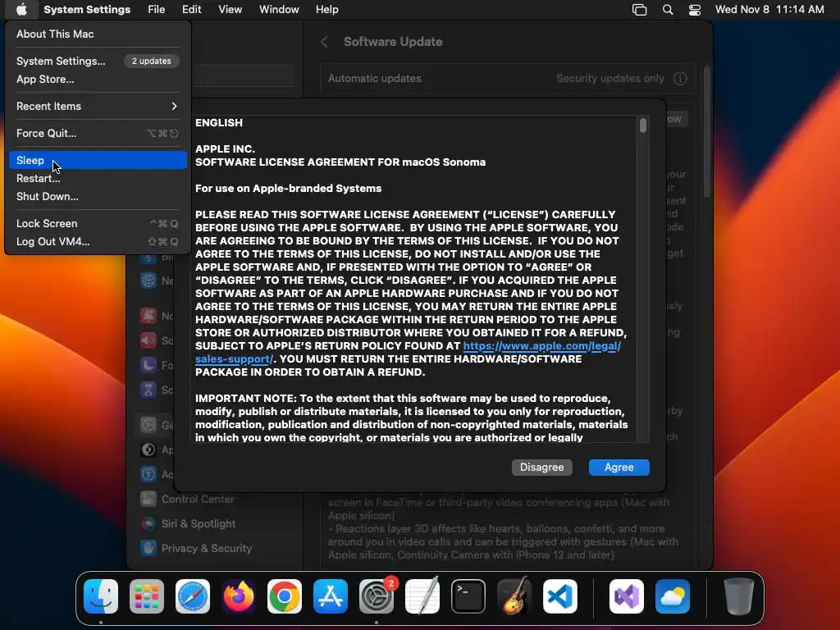This screenshot has height=630, width=840.
Task: Open GarageBand from the Dock
Action: tap(514, 596)
